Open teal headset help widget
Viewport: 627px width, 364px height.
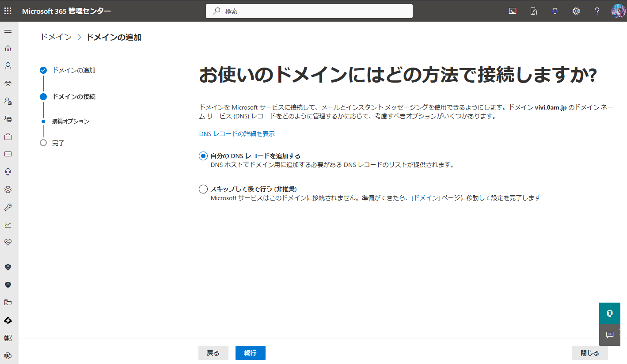pos(610,313)
